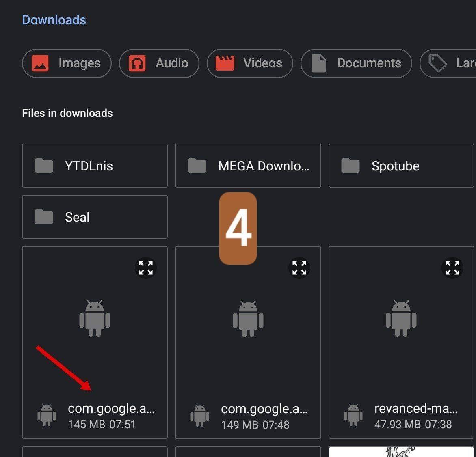
Task: Select the revanced-ma... file name
Action: pos(416,409)
